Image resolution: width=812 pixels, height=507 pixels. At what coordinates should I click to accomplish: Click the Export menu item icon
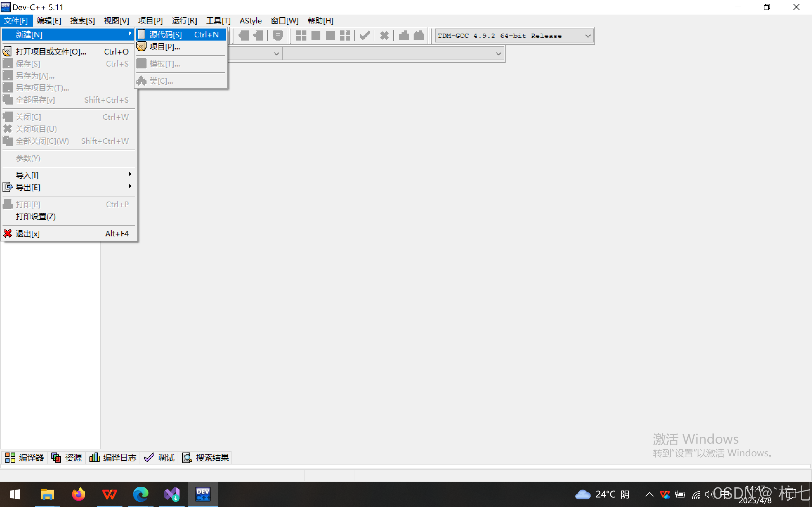[7, 187]
